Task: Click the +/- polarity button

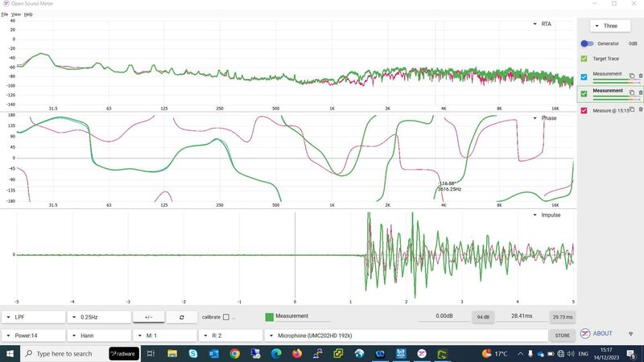Action: pyautogui.click(x=149, y=317)
